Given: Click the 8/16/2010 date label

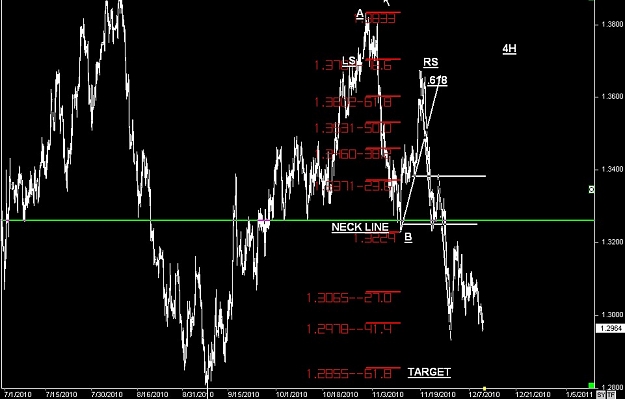Looking at the screenshot, I should (x=151, y=395).
